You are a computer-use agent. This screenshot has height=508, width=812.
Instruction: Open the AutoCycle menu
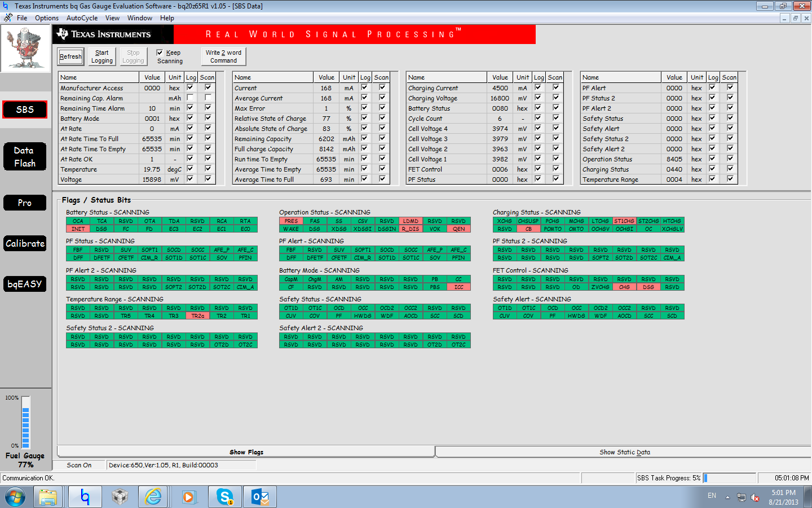coord(82,18)
